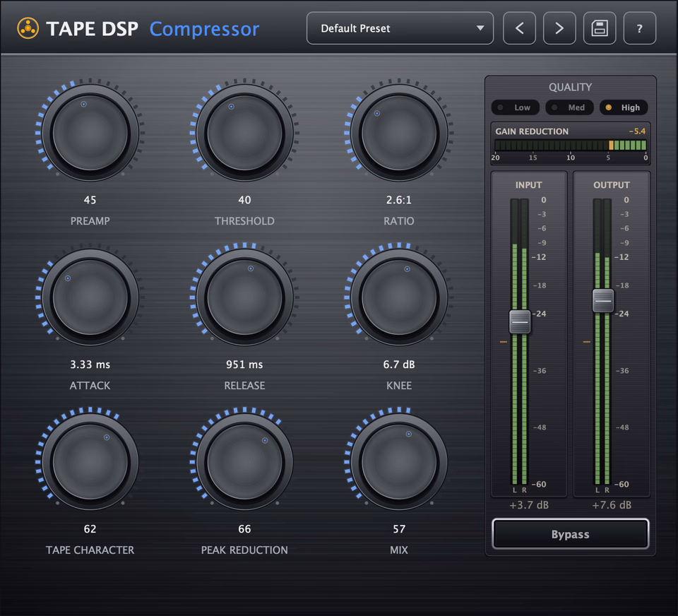Click the Peak Reduction value 66
Viewport: 678px width, 616px height.
tap(244, 528)
